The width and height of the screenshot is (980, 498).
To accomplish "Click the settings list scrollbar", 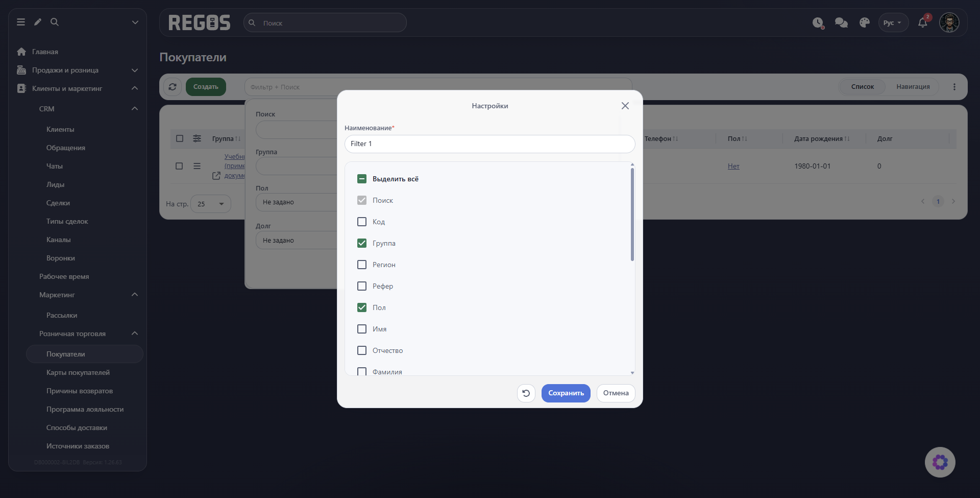I will pos(632,215).
